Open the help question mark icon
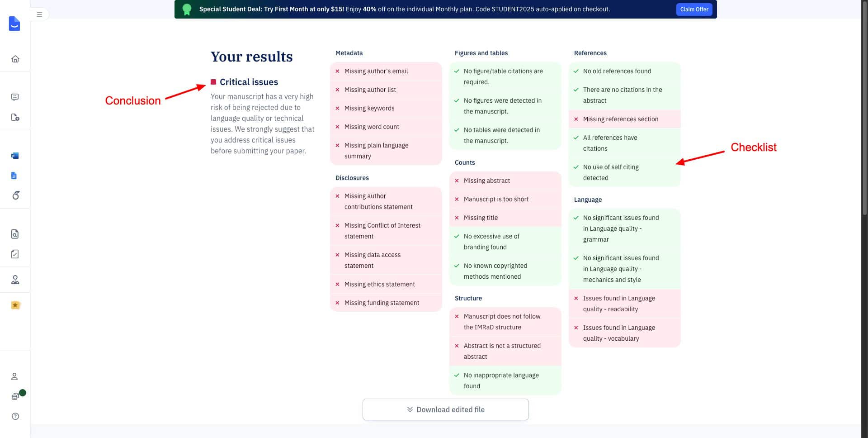Viewport: 868px width, 438px height. tap(15, 416)
